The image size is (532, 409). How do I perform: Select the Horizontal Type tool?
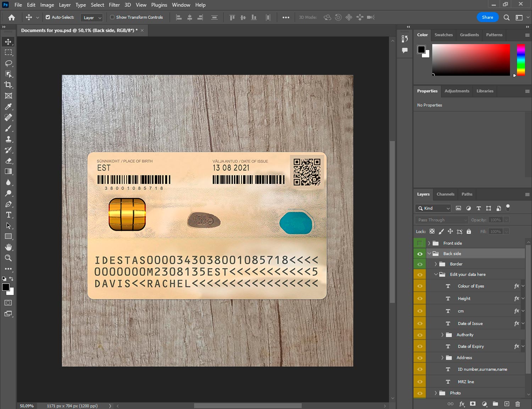coord(9,215)
